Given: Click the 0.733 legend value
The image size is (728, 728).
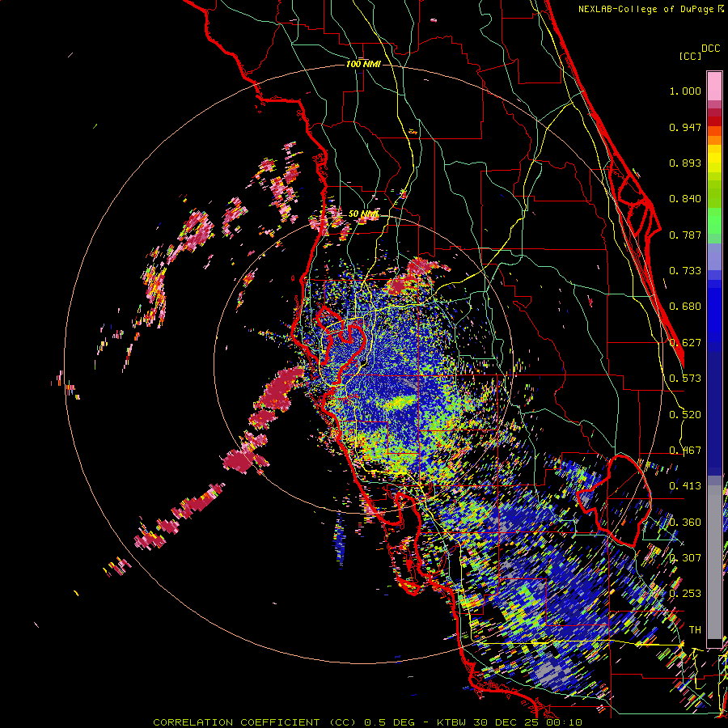Looking at the screenshot, I should [x=685, y=271].
